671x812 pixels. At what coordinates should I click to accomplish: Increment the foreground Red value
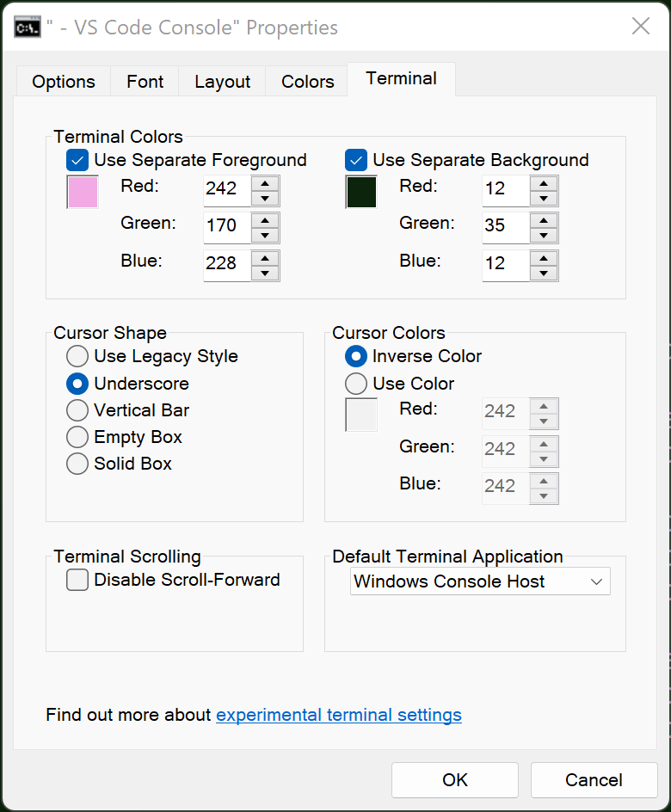(x=265, y=183)
